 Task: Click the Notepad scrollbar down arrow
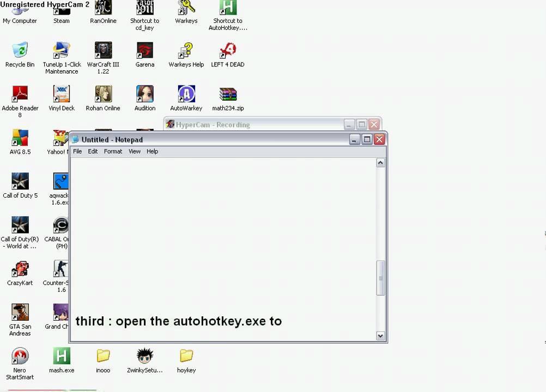coord(380,336)
